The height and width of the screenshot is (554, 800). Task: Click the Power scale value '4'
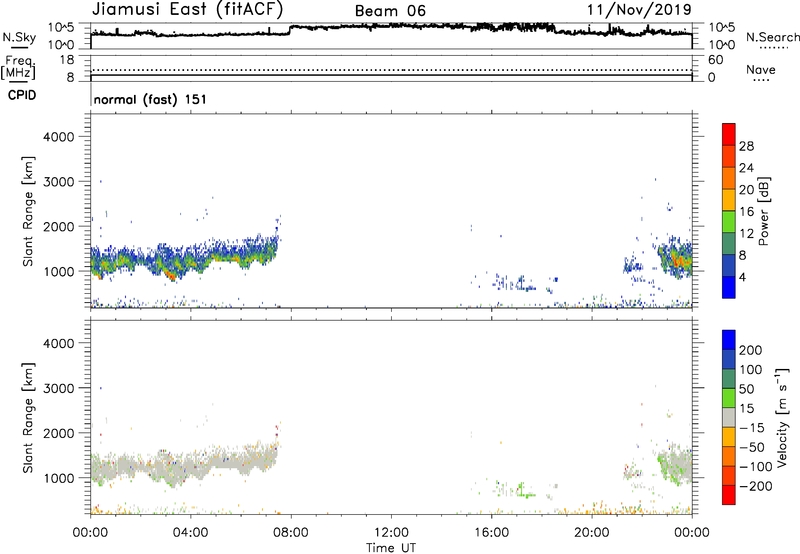coord(742,277)
